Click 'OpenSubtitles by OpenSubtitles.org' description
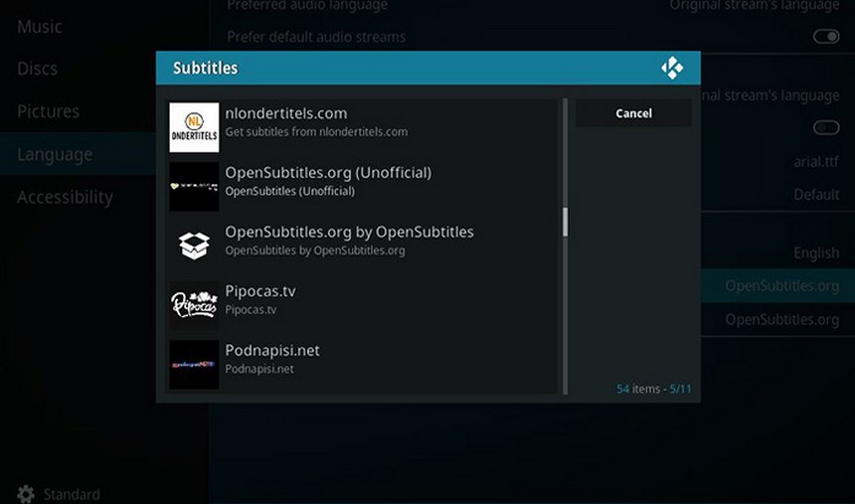This screenshot has width=855, height=504. 315,251
